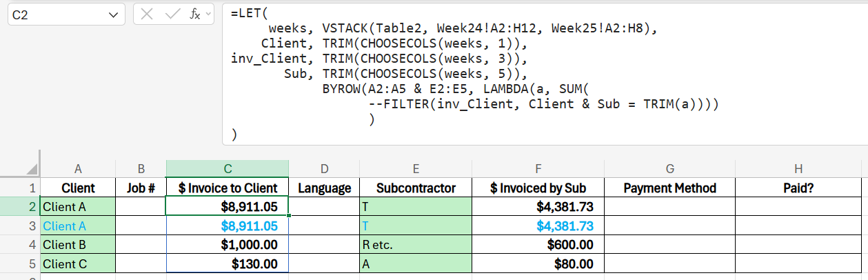Viewport: 868px width, 280px height.
Task: Cancel formula entry with the X icon
Action: [x=147, y=14]
